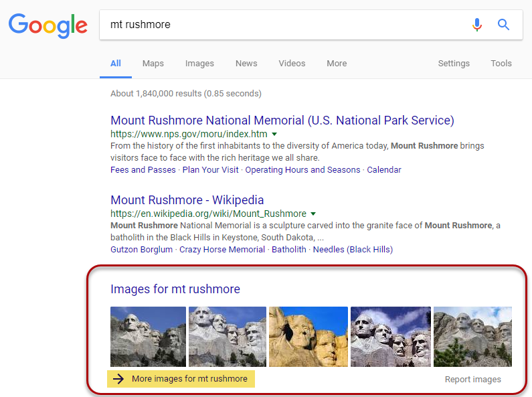Open the Fees and Passes sitelink
The width and height of the screenshot is (532, 397).
point(143,169)
